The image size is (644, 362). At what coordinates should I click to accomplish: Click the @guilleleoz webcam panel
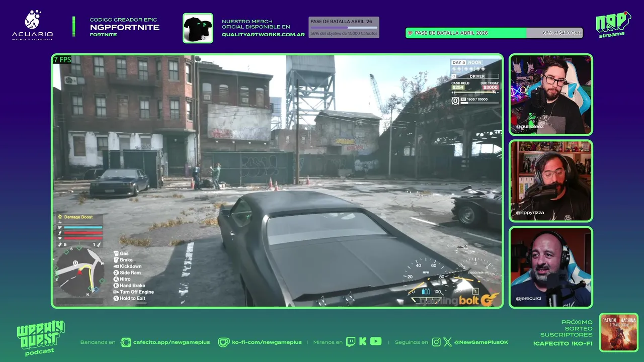pos(551,95)
